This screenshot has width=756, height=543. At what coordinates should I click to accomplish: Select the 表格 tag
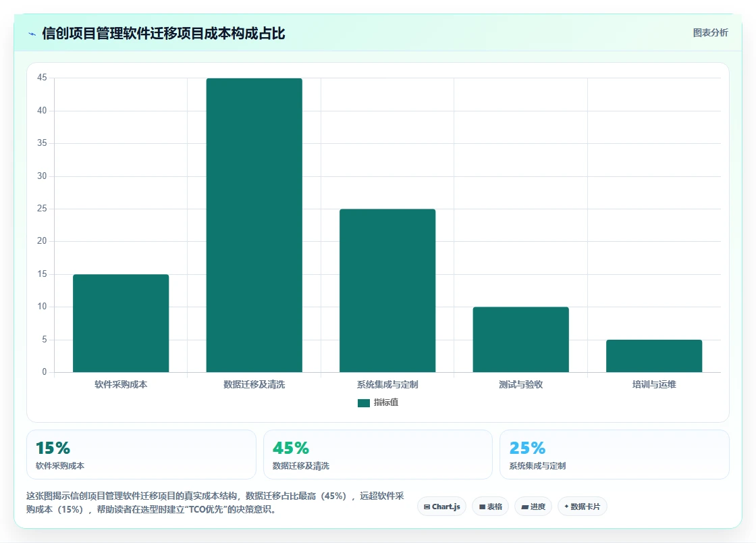click(x=490, y=507)
